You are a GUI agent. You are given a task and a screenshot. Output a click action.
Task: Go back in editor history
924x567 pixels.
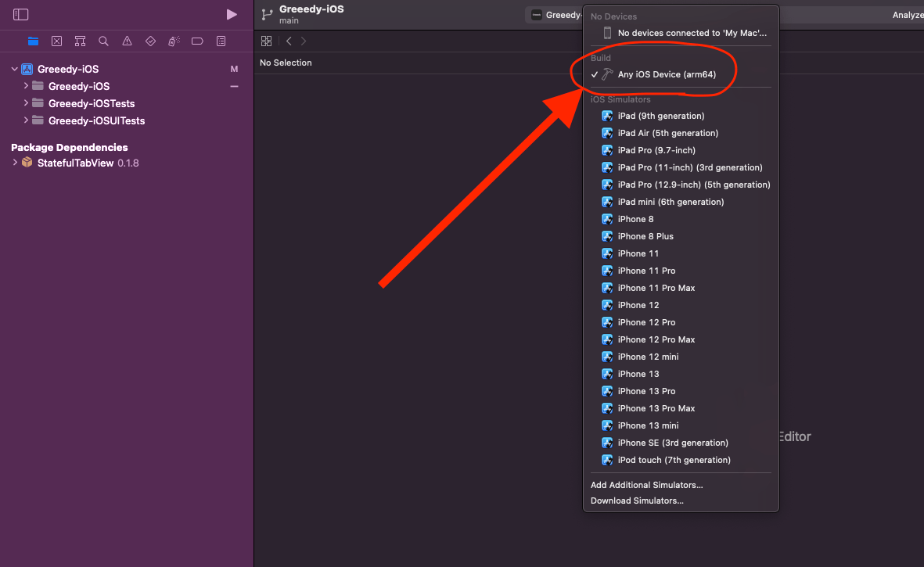point(289,41)
